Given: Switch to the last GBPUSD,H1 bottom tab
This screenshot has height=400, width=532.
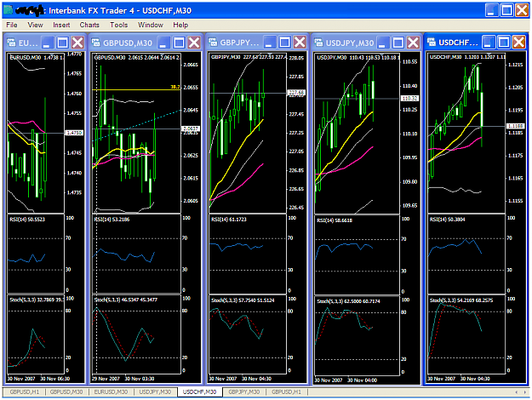Looking at the screenshot, I should pos(286,391).
